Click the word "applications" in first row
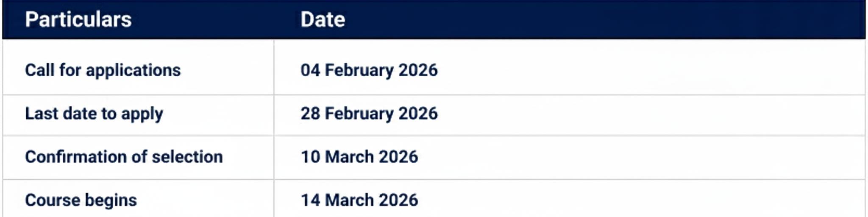Viewport: 868px width, 217px height. pyautogui.click(x=133, y=70)
